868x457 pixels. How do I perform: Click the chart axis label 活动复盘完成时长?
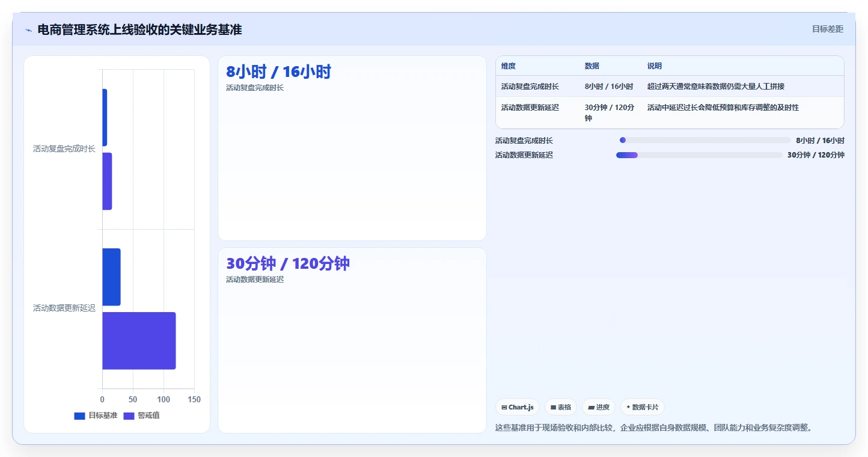[64, 149]
